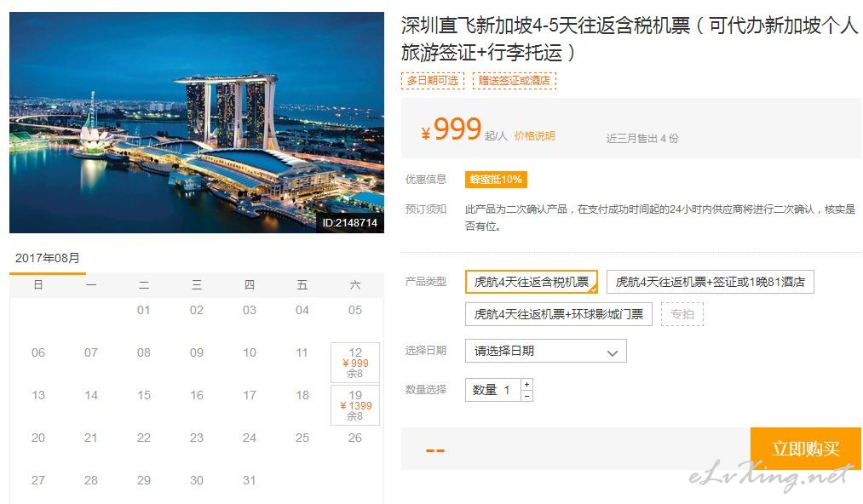Click calendar date 26
Viewport: 863px width, 504px height.
point(355,438)
